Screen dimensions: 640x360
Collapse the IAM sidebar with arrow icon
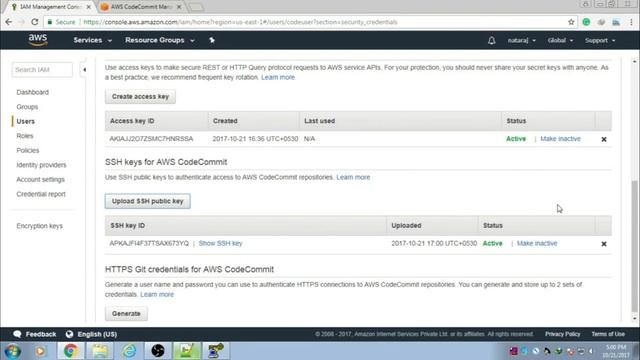click(84, 70)
